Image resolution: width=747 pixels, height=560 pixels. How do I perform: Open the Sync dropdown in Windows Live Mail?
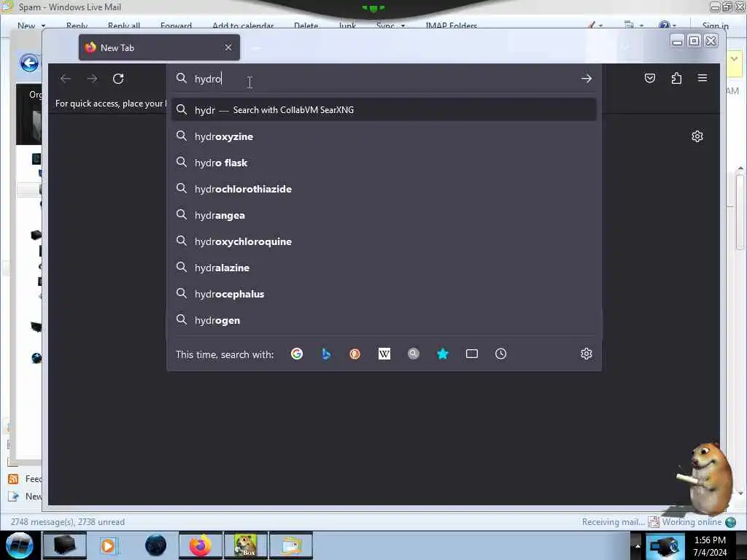coord(390,26)
